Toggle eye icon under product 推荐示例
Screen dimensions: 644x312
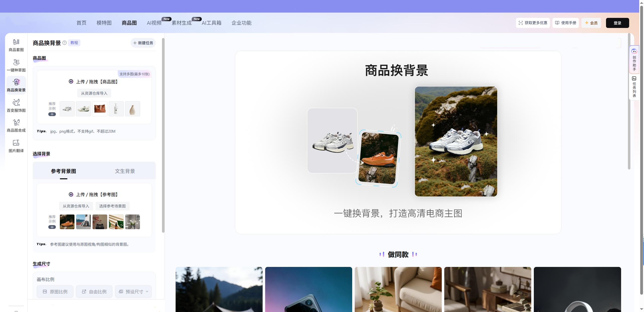click(x=52, y=114)
